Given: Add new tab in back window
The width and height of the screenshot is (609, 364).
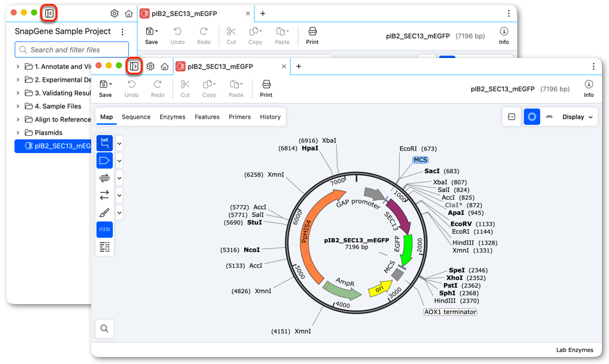Looking at the screenshot, I should [x=263, y=13].
